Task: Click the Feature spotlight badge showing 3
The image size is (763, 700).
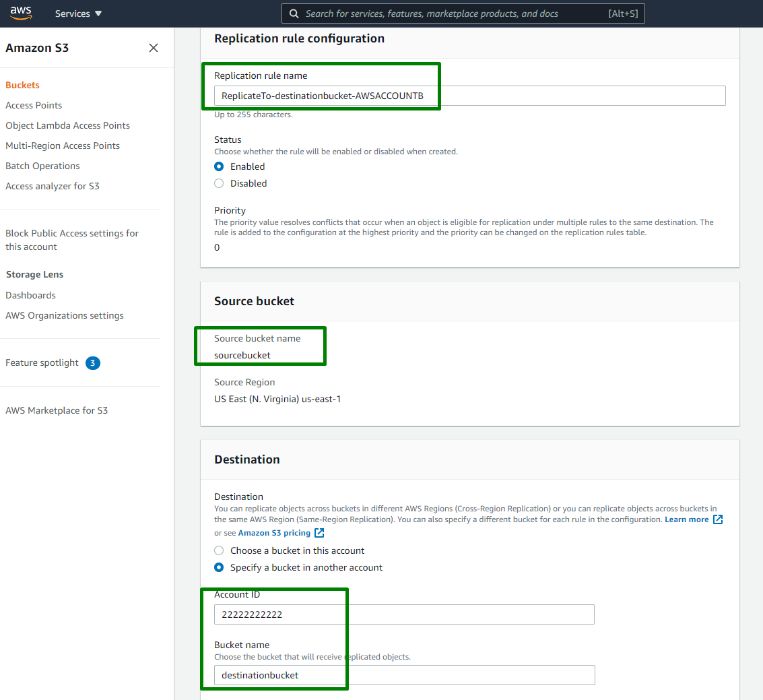Action: pos(92,362)
